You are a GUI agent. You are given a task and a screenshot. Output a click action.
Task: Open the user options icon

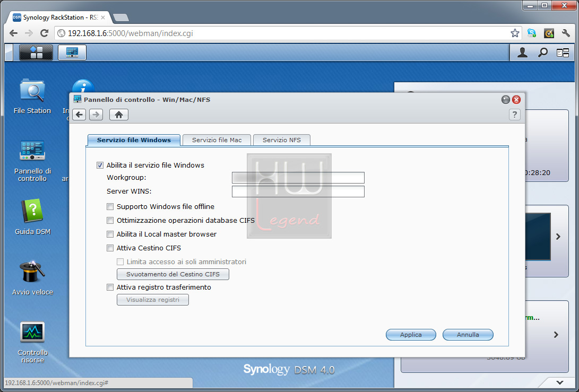pos(522,53)
